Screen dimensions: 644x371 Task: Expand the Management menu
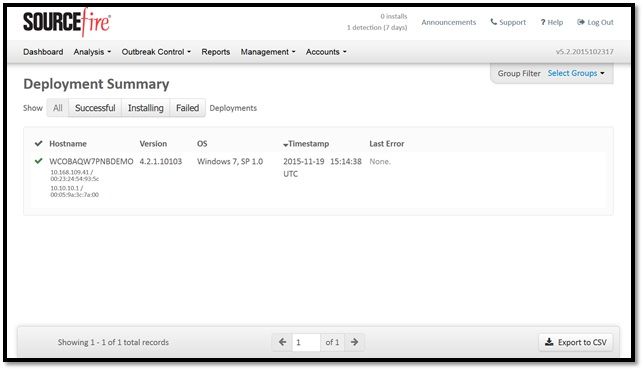(268, 52)
